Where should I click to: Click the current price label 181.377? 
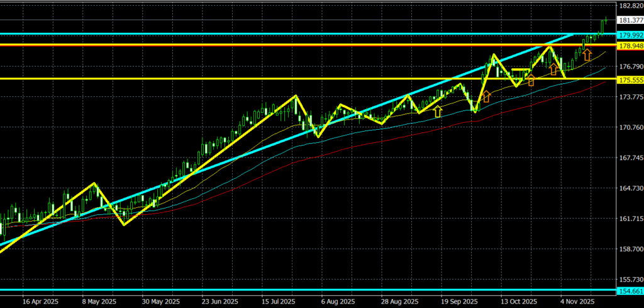(630, 20)
